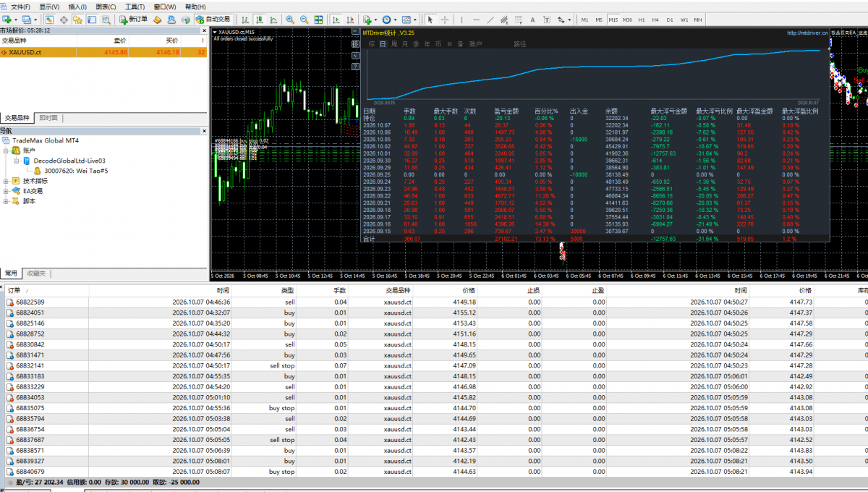Select the Fibonacci retracement tool
Image resolution: width=868 pixels, height=492 pixels.
(x=520, y=20)
